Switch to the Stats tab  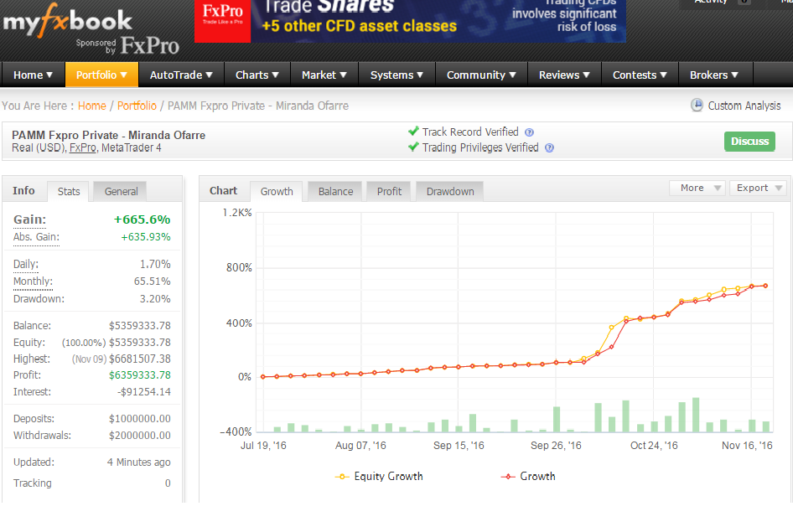(69, 192)
